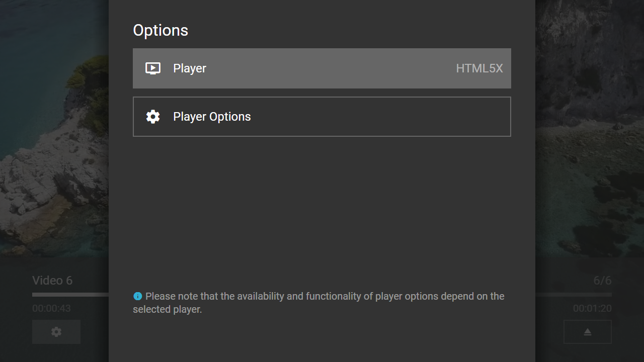Open the Player Options entry
Screen dimensions: 644x362
pyautogui.click(x=322, y=117)
